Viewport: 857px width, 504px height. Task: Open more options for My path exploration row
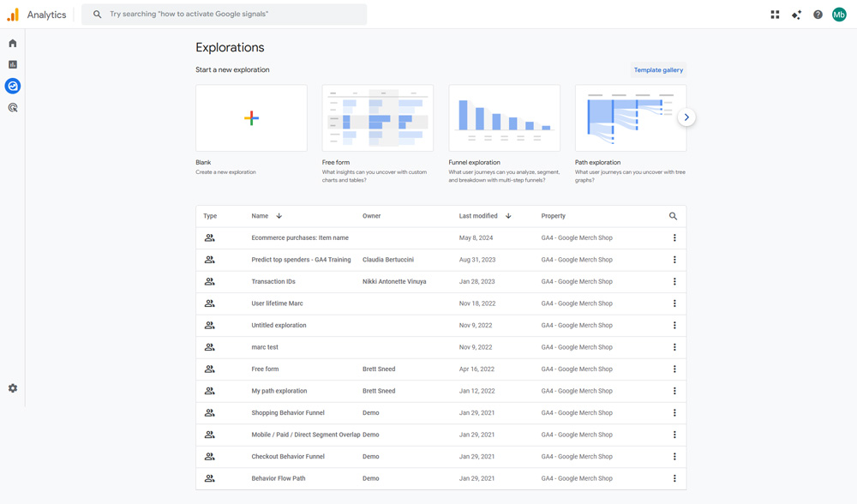click(x=674, y=391)
